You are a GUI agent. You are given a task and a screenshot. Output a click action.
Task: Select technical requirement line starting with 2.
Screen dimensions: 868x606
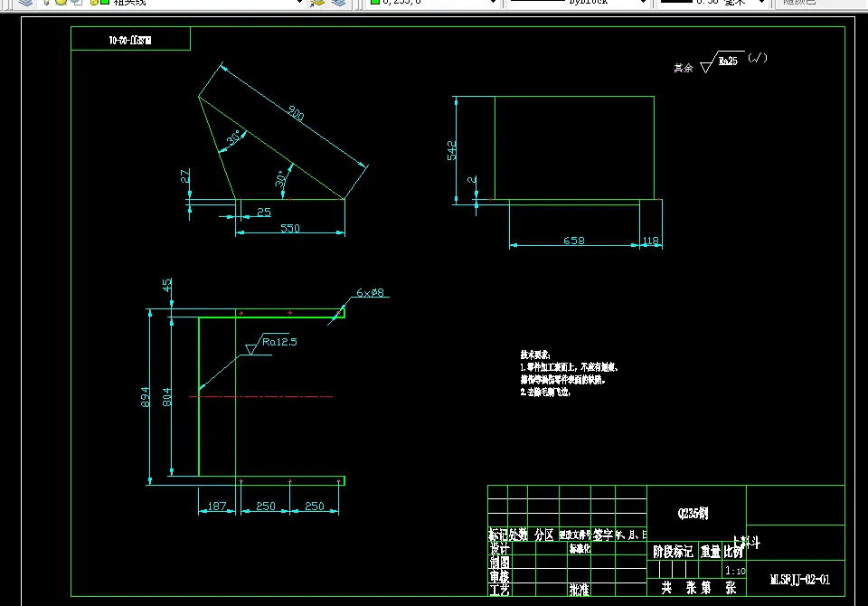coord(545,392)
